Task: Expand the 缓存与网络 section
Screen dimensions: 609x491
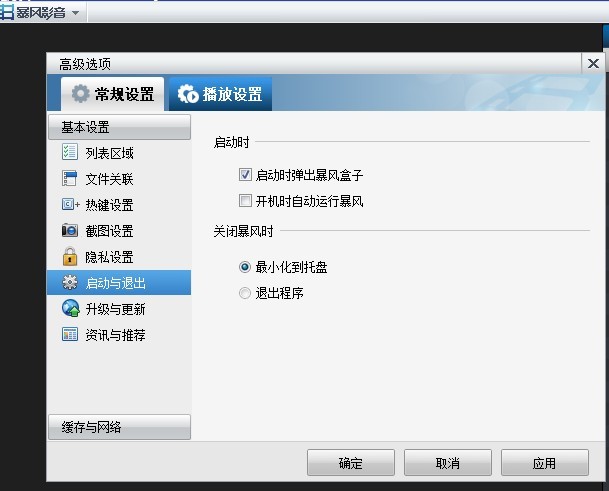Action: tap(119, 427)
